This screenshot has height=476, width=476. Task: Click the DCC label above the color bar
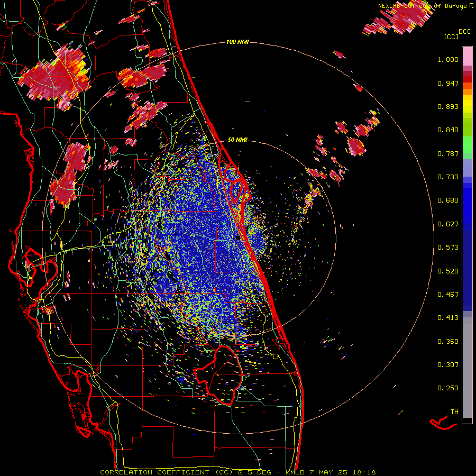click(464, 32)
